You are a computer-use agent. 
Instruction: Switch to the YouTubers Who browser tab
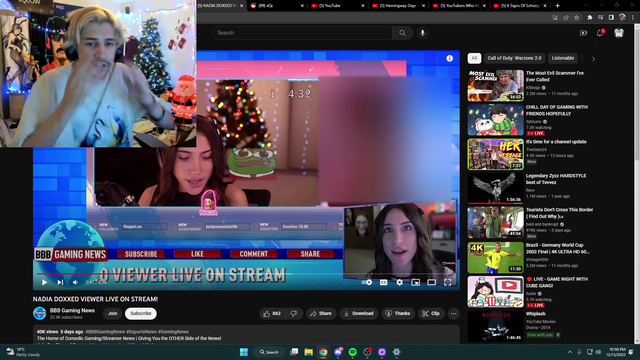(459, 6)
